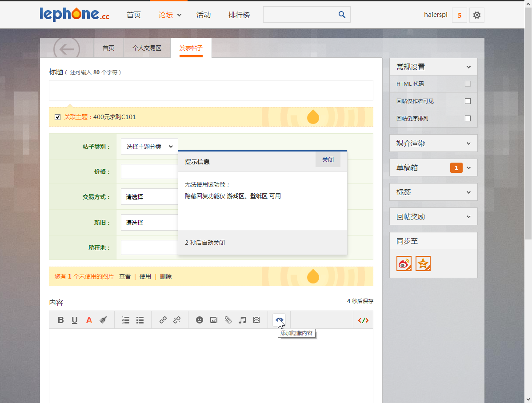
Task: Switch to personal trading area tab
Action: tap(147, 48)
